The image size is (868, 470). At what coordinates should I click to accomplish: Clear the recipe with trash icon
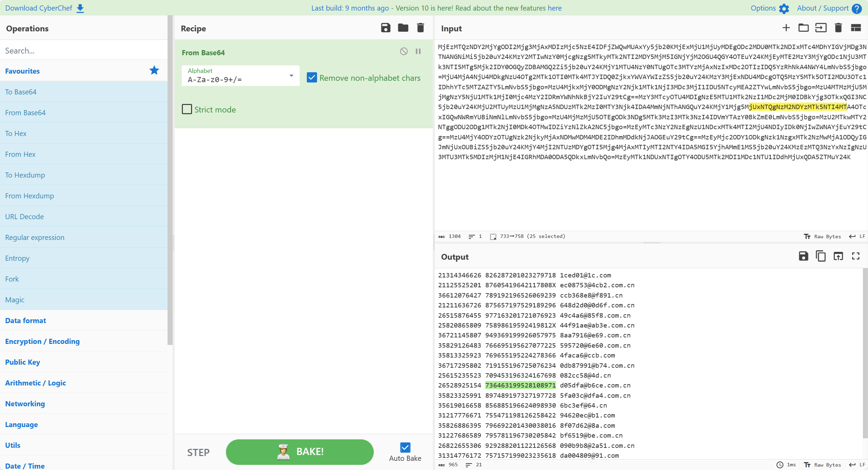click(x=420, y=28)
